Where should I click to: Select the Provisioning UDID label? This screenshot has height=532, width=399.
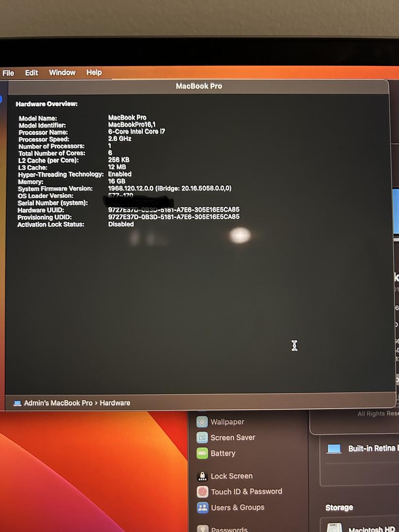click(x=45, y=218)
